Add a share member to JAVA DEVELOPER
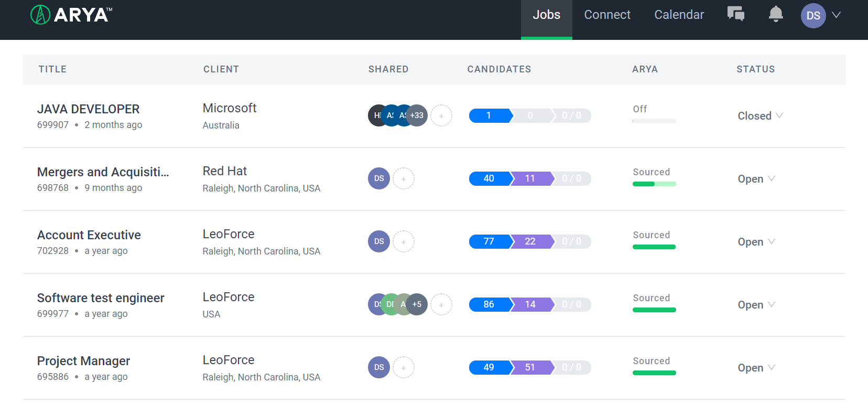Screen dimensions: 868x403 coord(441,115)
